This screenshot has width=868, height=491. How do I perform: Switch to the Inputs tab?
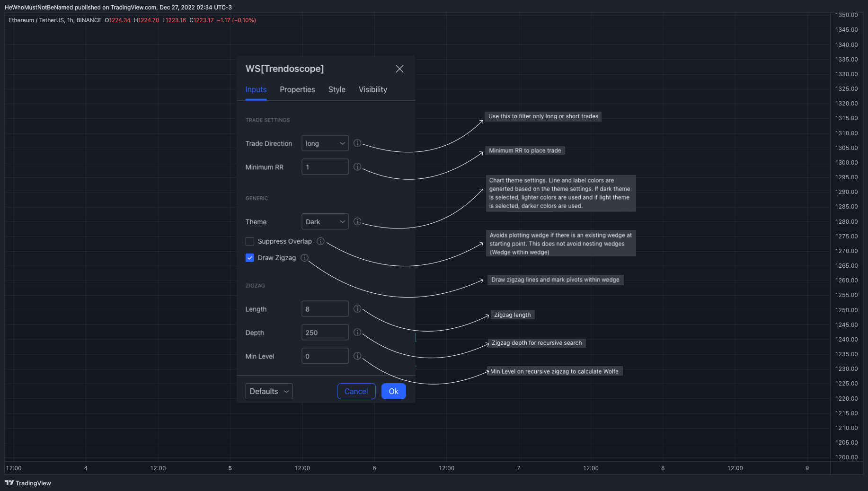point(256,89)
